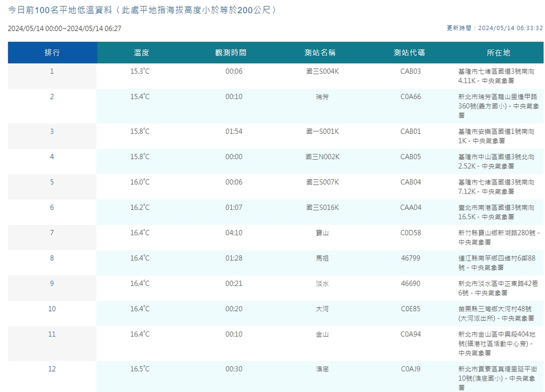The width and height of the screenshot is (545, 392).
Task: Click station code C0A94
Action: [410, 334]
